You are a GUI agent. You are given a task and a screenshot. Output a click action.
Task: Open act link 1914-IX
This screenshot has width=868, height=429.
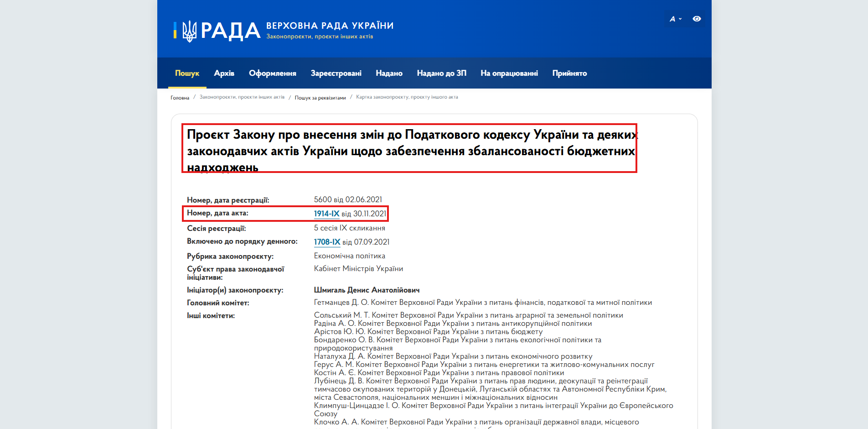tap(326, 214)
